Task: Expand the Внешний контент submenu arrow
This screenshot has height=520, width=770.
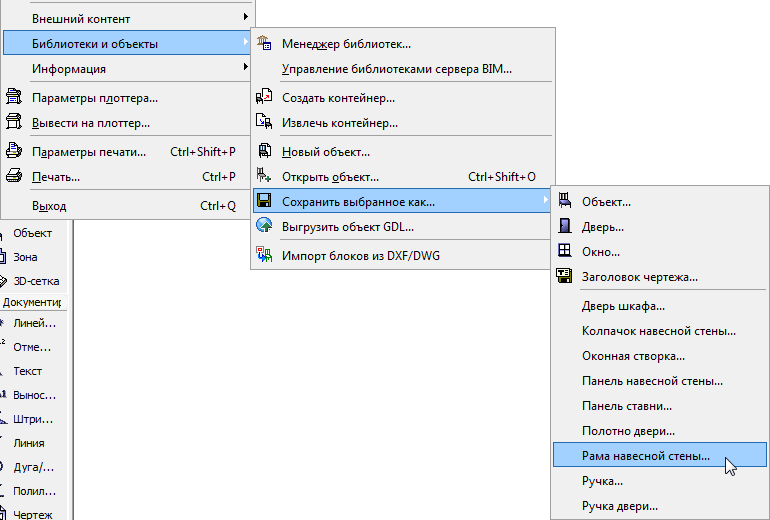Action: 246,18
